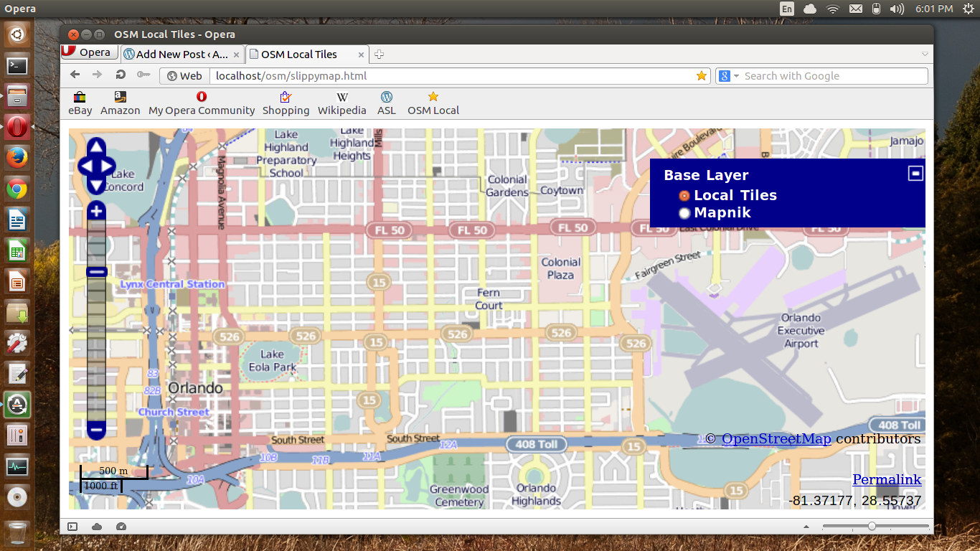Image resolution: width=980 pixels, height=551 pixels.
Task: Open the clock showing 6:01 PM
Action: coord(933,9)
